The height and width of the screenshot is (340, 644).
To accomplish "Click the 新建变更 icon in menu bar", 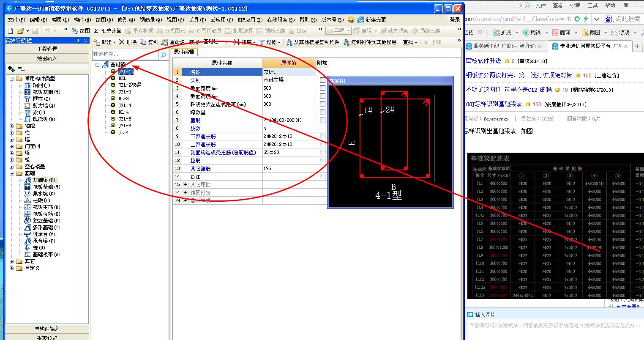I will coord(360,20).
